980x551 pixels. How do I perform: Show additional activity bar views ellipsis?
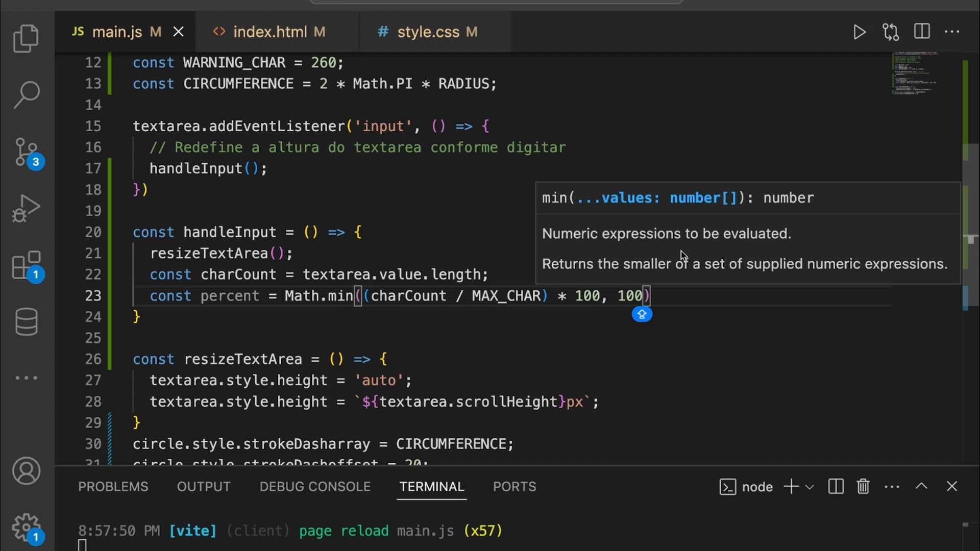26,378
